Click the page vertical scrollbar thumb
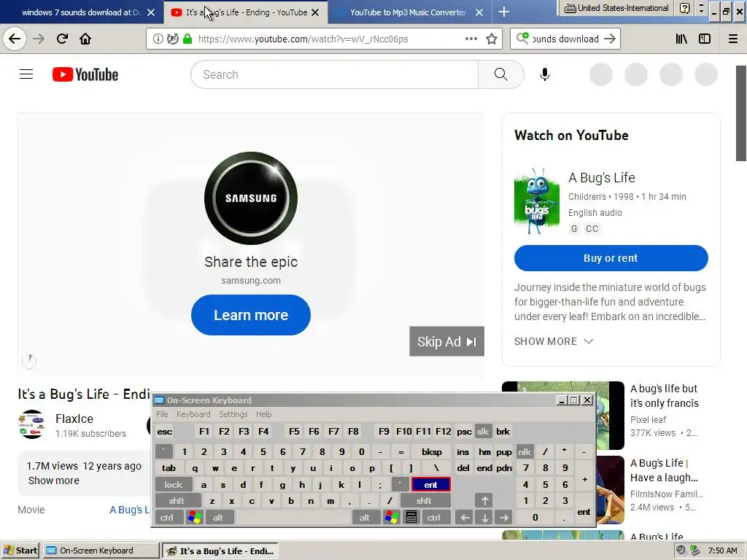This screenshot has width=747, height=560. coord(741,113)
